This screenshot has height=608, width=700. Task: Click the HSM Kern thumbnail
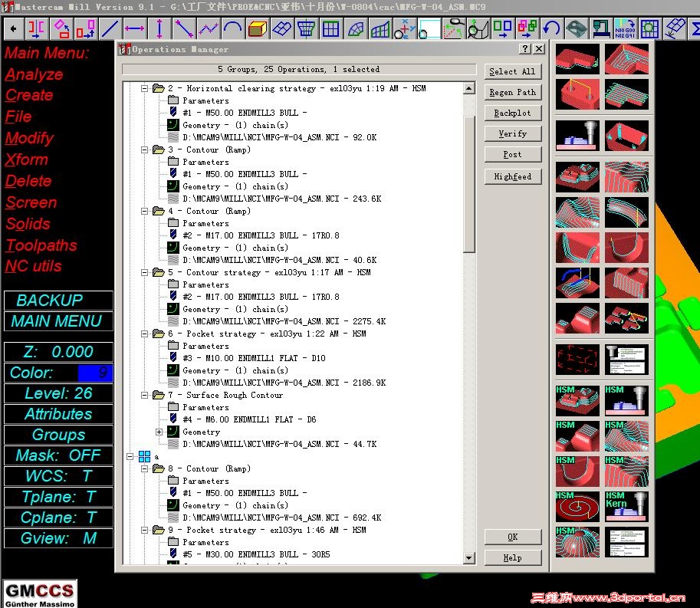[x=626, y=506]
